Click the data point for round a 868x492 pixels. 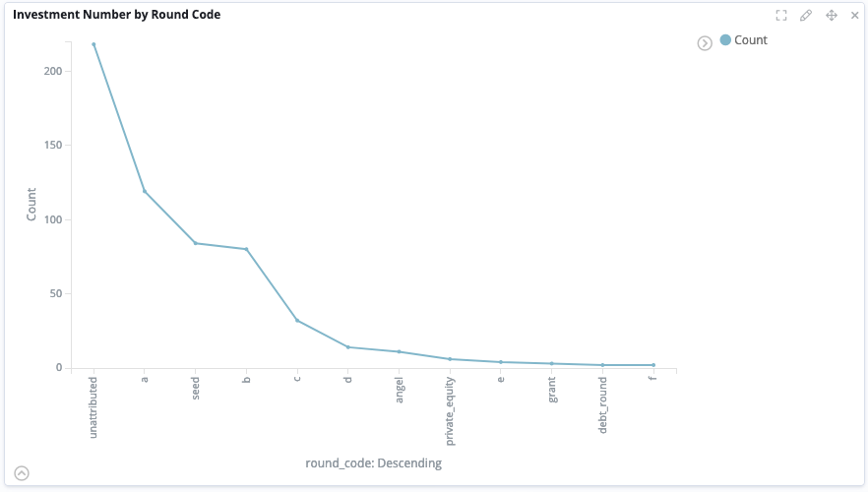145,191
